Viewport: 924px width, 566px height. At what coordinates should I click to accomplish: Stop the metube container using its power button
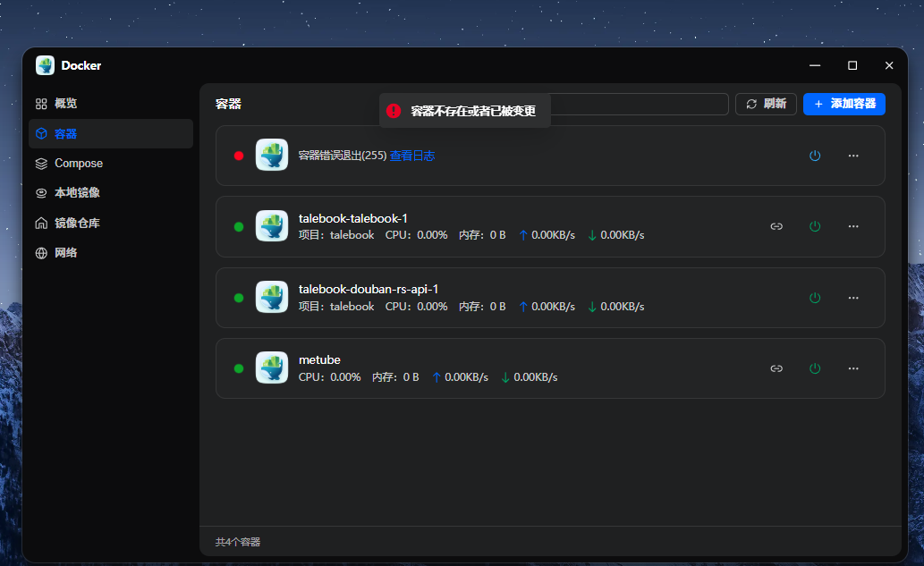point(815,367)
